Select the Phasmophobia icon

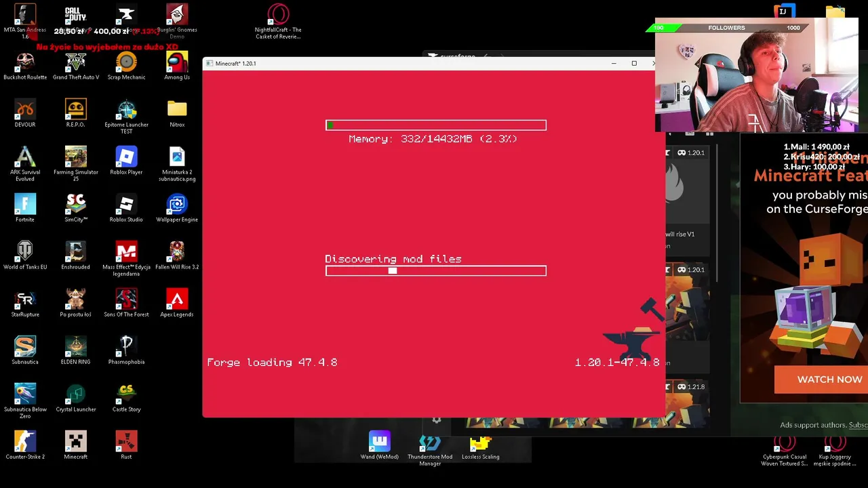tap(126, 350)
